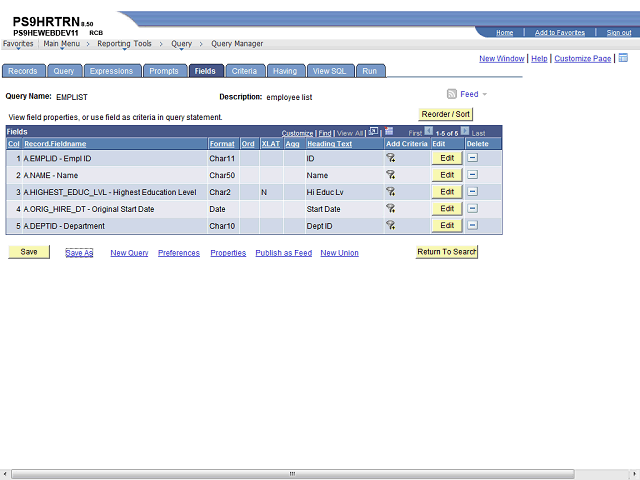Click the horizontal scrollbar right arrow
Screen dimensions: 640x480
[633, 472]
